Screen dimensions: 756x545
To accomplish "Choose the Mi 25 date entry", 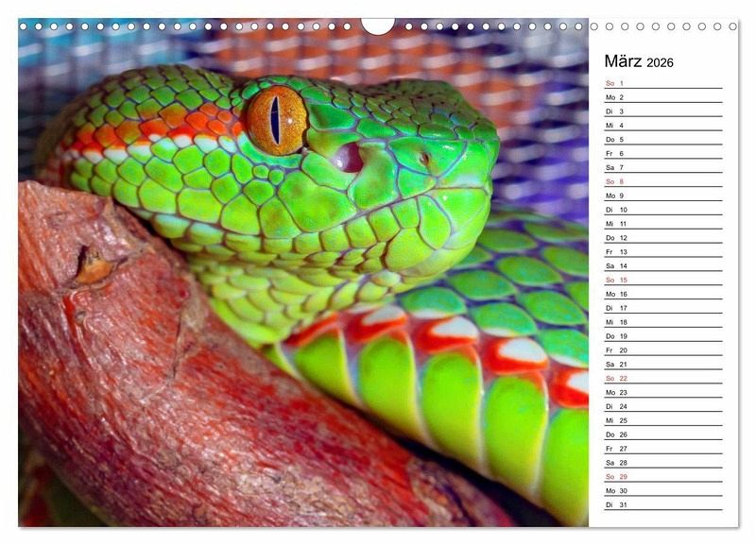I will [662, 420].
